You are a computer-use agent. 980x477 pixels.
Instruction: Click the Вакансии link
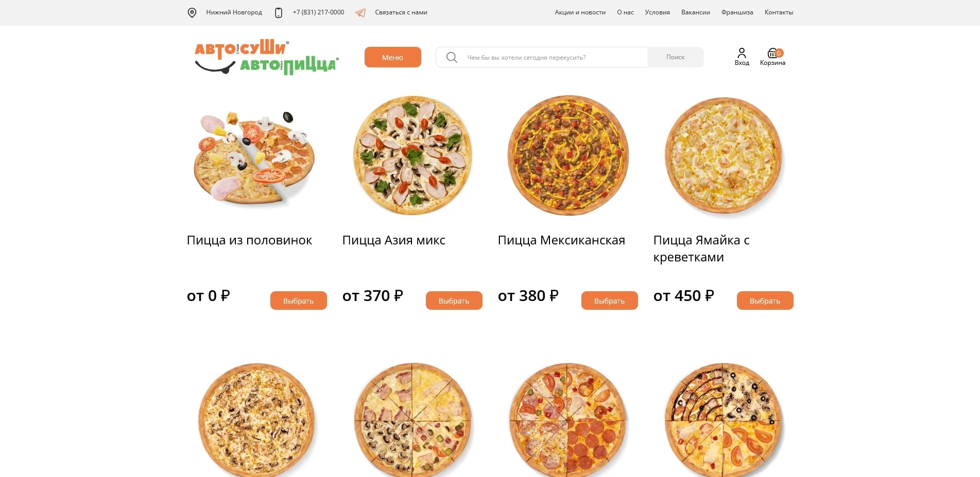[x=695, y=12]
